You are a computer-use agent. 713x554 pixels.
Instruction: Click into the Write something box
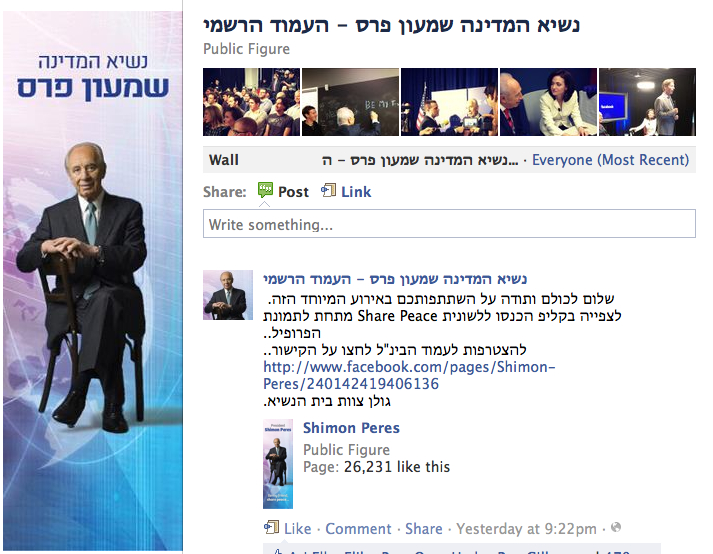pos(449,224)
